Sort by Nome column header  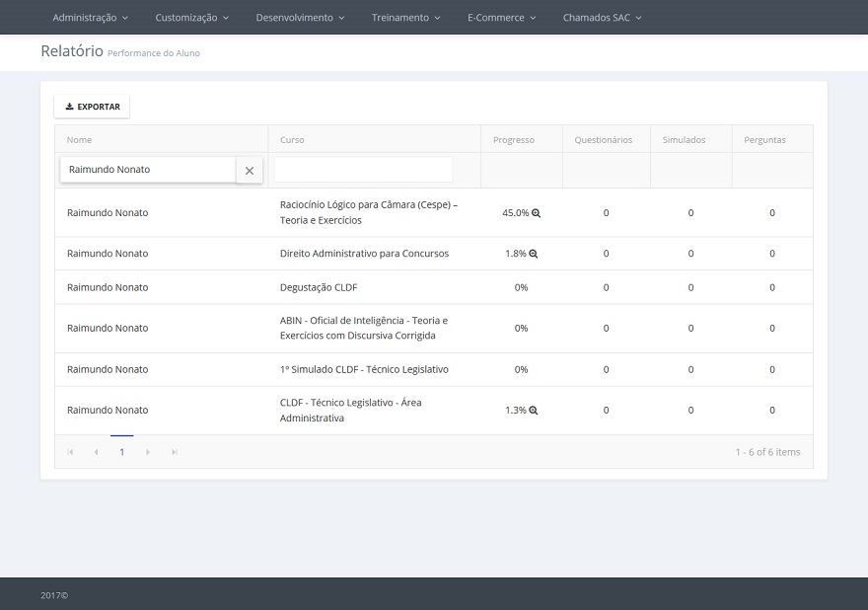point(80,140)
